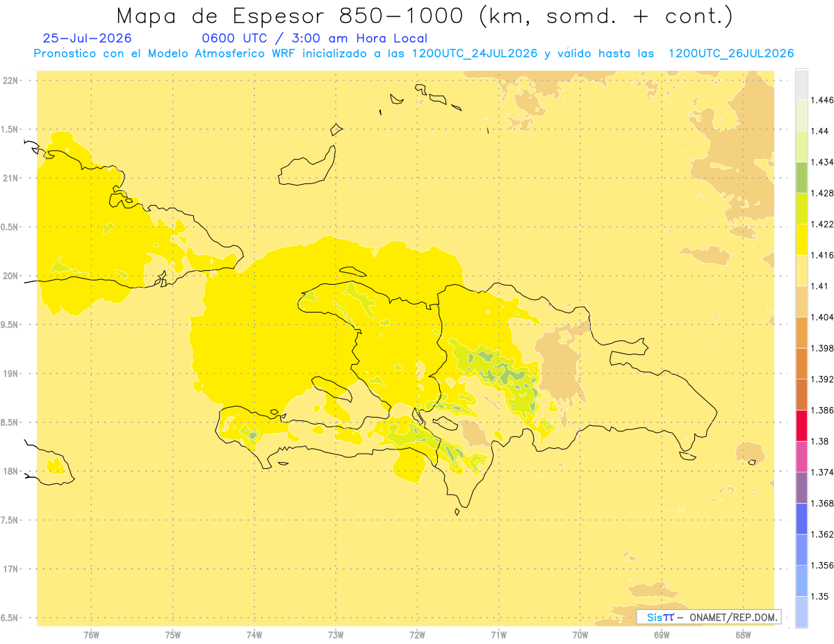Pick the bright yellow swatch between 1.416 and 1.422
Viewport: 834px width, 644px height.
(x=801, y=239)
